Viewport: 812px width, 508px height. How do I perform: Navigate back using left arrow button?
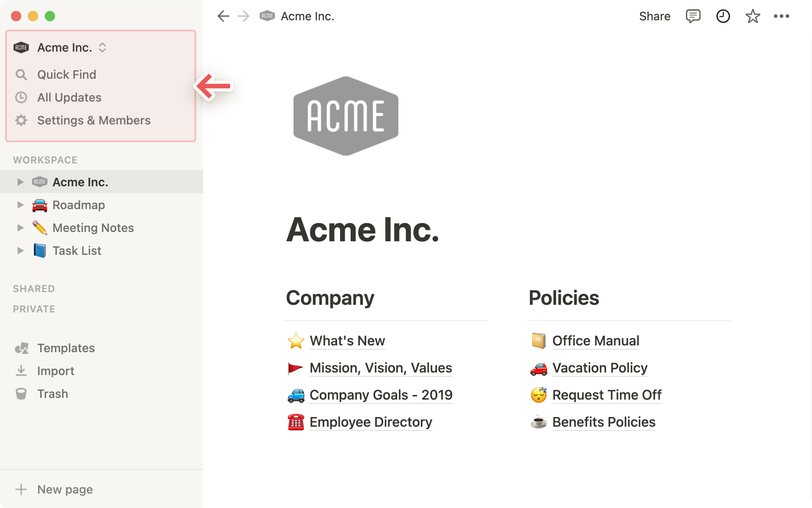coord(222,16)
